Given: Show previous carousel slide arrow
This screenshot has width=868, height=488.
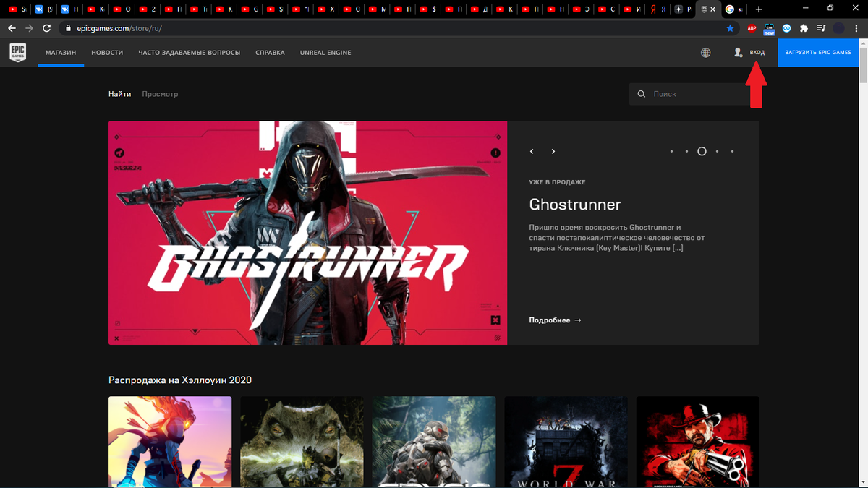Looking at the screenshot, I should pyautogui.click(x=532, y=151).
